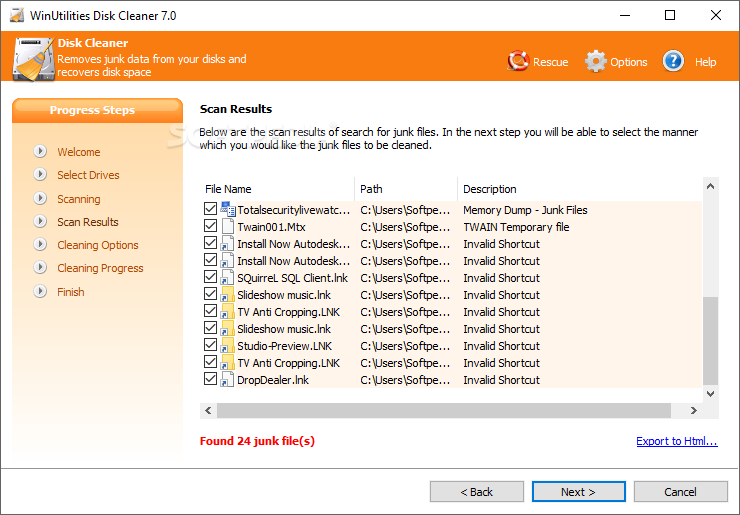This screenshot has height=515, width=740.
Task: Toggle the SQuirreL SQL Client.lnk checkbox
Action: (210, 277)
